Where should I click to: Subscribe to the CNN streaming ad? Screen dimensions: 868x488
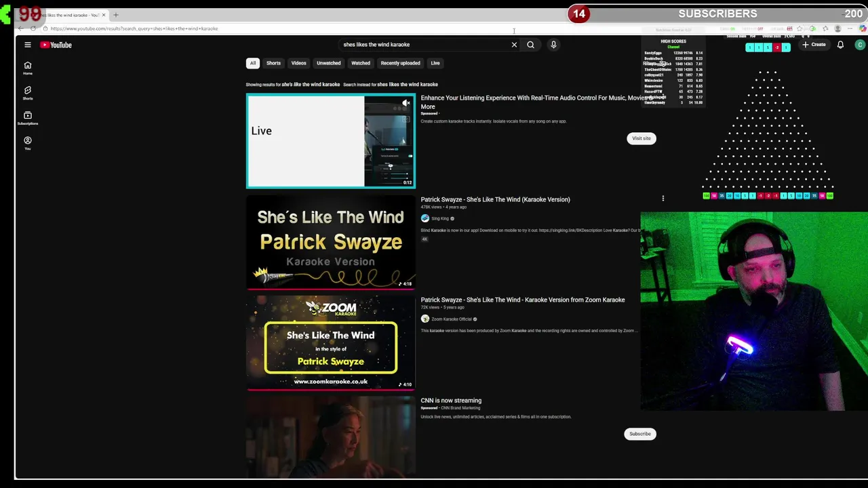tap(639, 434)
